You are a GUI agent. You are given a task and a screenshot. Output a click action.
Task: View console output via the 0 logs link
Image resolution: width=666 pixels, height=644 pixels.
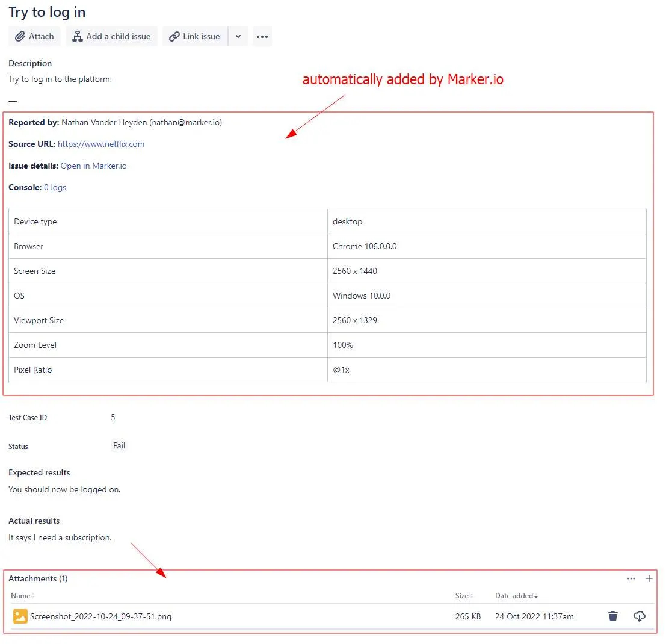(x=55, y=187)
